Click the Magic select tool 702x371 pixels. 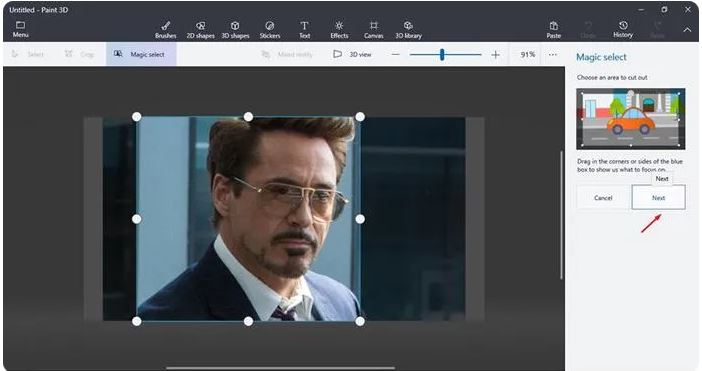(141, 54)
